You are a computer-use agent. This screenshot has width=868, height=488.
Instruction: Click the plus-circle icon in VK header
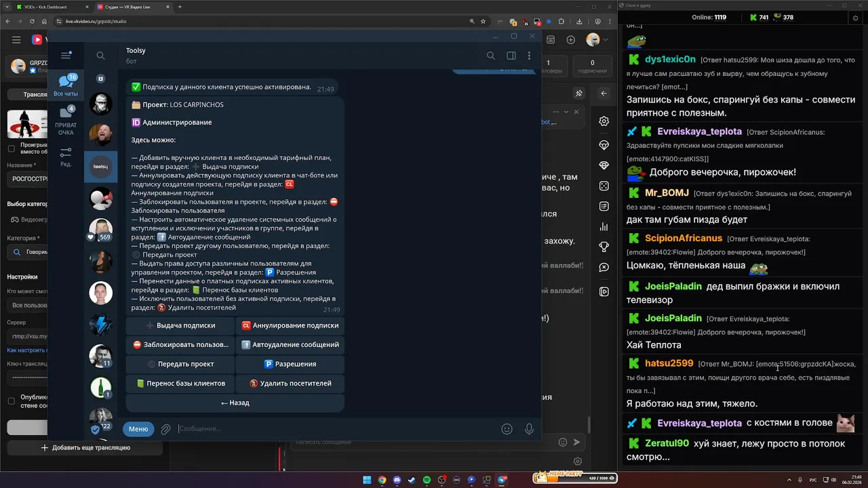(570, 40)
